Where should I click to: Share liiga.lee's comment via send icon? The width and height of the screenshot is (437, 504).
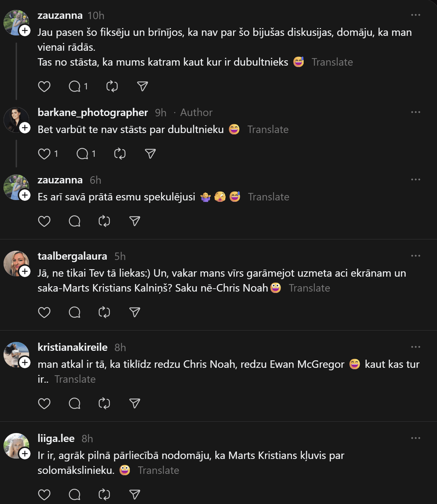tap(135, 495)
